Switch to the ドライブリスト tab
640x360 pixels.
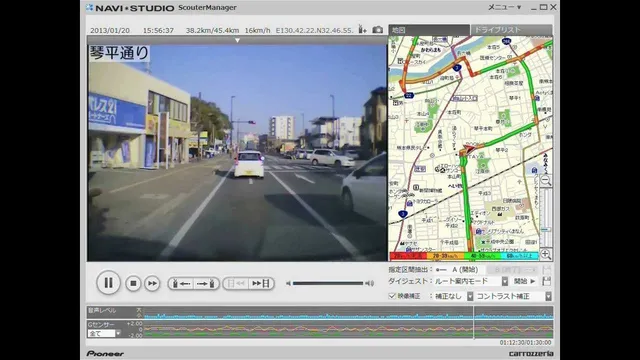[x=511, y=30]
